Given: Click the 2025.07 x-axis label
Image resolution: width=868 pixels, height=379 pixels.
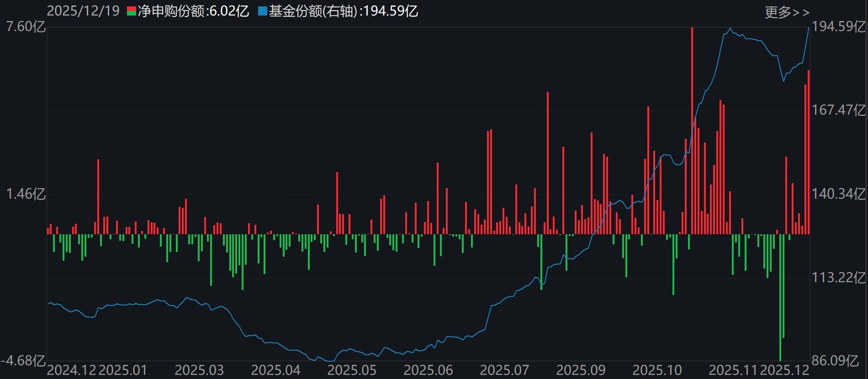Looking at the screenshot, I should coord(504,370).
